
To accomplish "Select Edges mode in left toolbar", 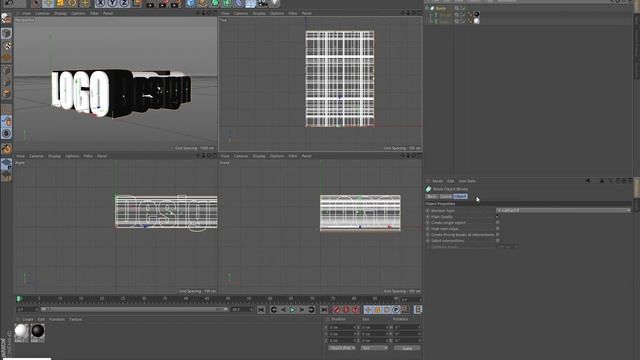I will pos(6,82).
